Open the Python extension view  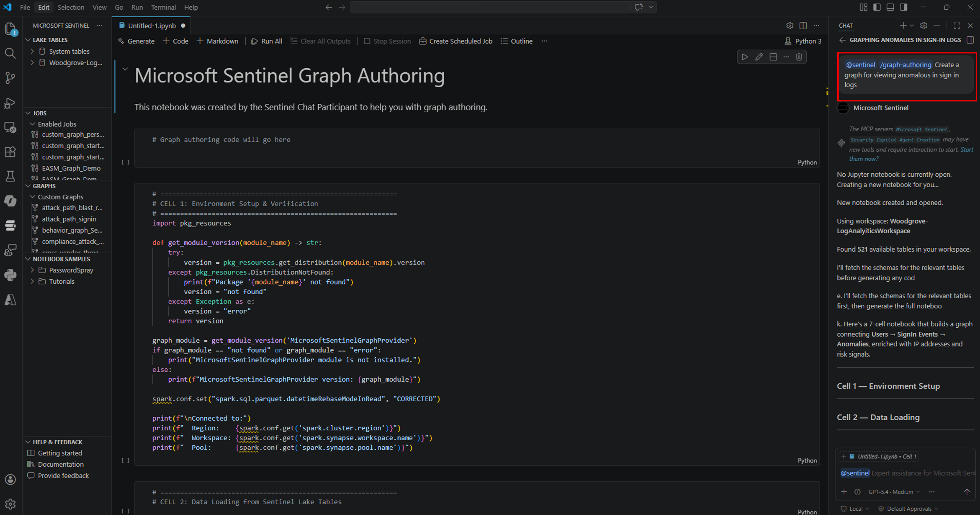(x=10, y=275)
